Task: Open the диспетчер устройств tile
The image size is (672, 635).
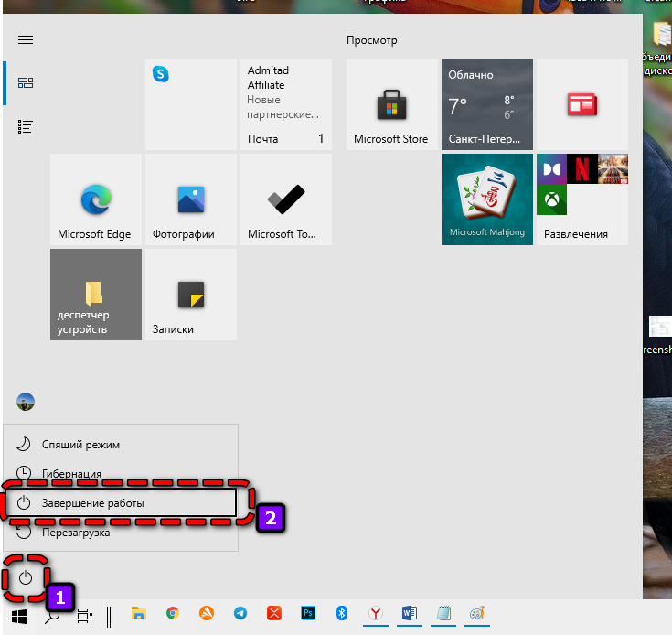Action: pyautogui.click(x=96, y=295)
